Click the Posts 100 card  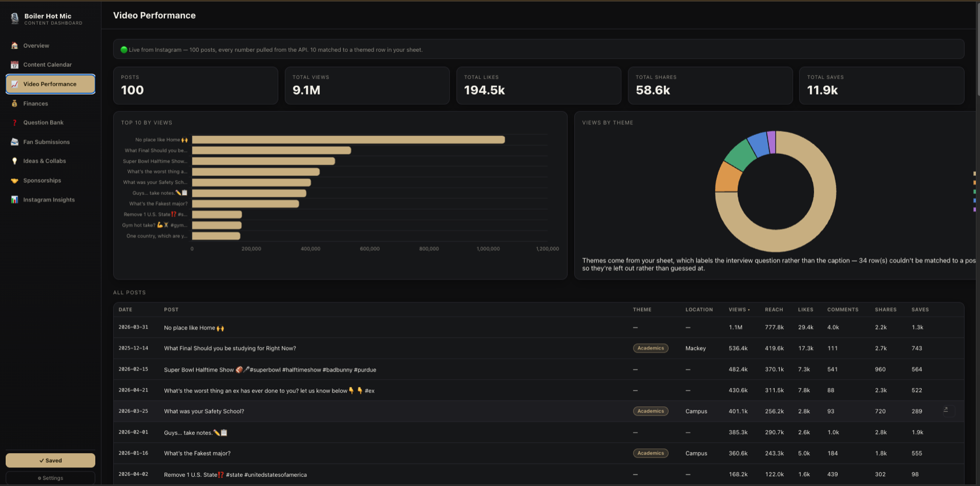[x=195, y=85]
